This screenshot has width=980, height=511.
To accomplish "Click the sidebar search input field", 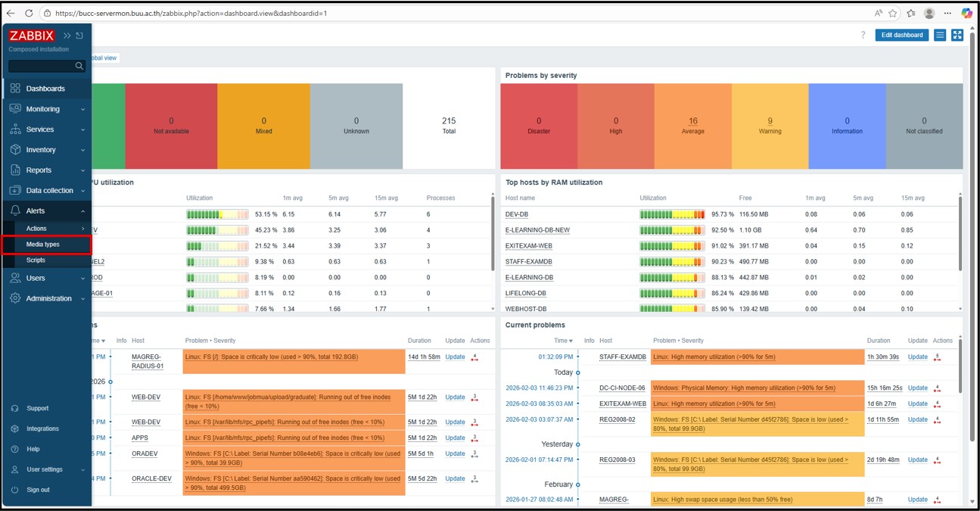I will pyautogui.click(x=41, y=67).
